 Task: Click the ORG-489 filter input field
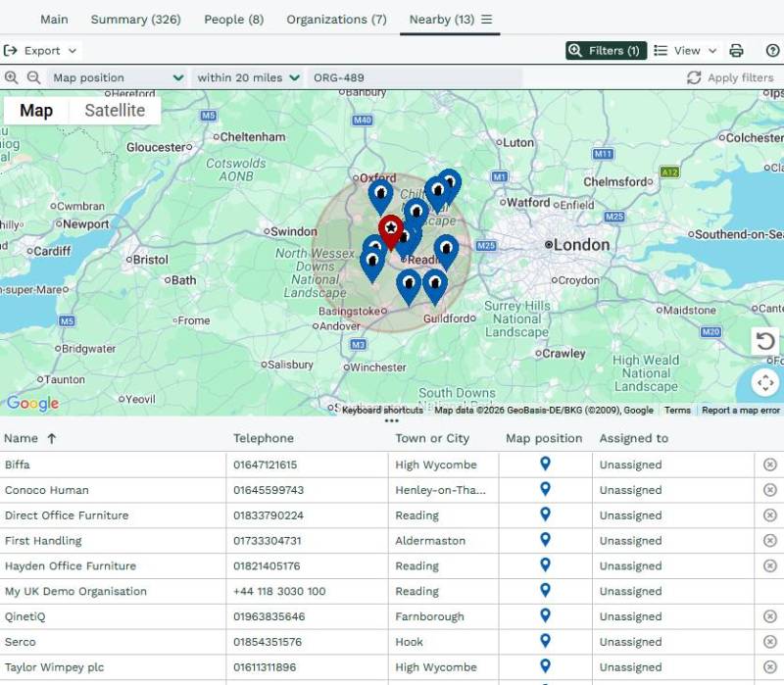(x=415, y=77)
